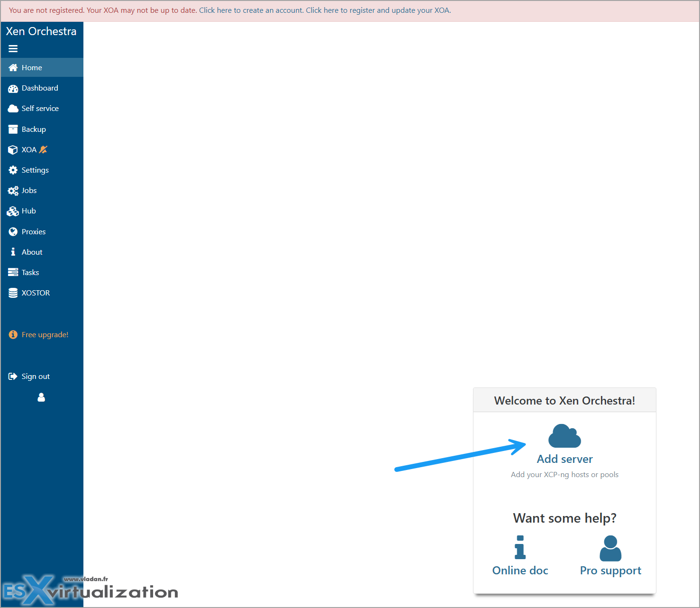Click the Free upgrade info icon

tap(13, 335)
